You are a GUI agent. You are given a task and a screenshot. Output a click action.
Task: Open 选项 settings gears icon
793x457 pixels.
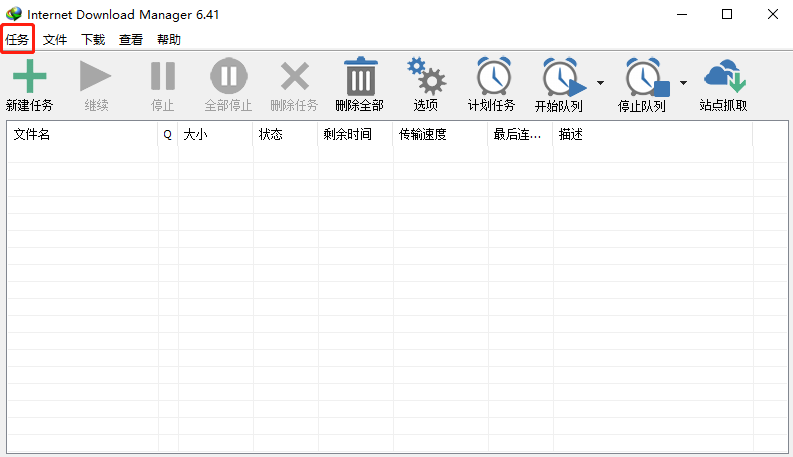click(426, 78)
